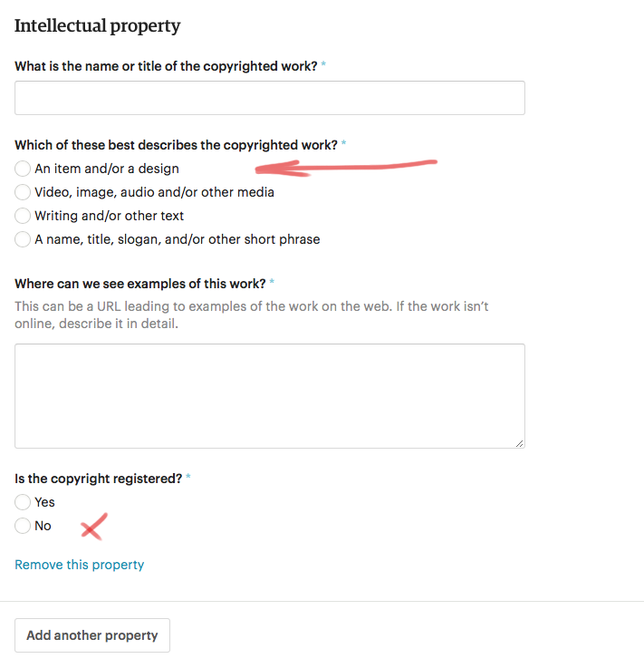Click 'Where can we see examples' label
This screenshot has width=644, height=668.
tap(140, 284)
